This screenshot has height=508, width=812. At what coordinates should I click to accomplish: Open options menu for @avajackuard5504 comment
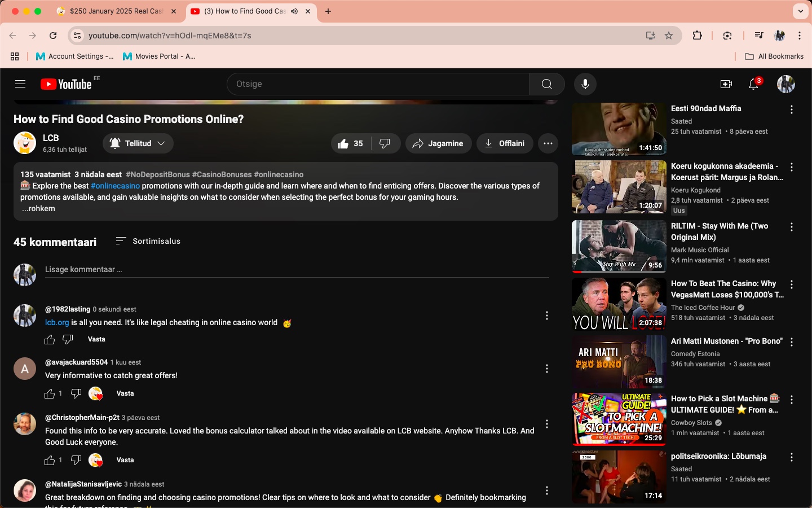[547, 369]
